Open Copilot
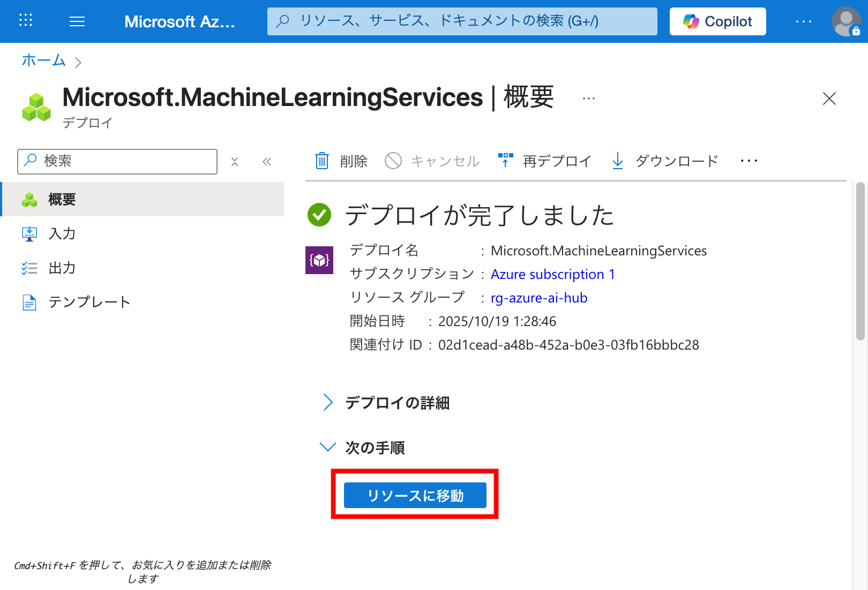This screenshot has width=868, height=590. [x=717, y=21]
